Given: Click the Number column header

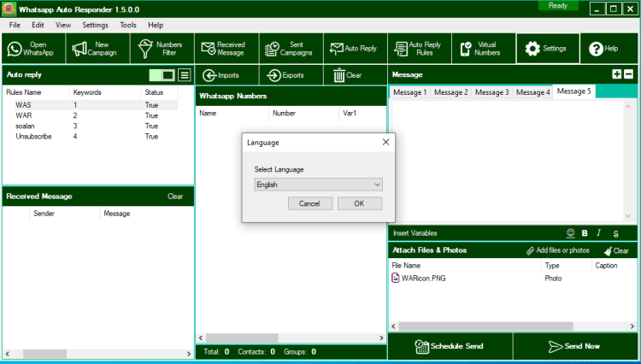Looking at the screenshot, I should [303, 113].
